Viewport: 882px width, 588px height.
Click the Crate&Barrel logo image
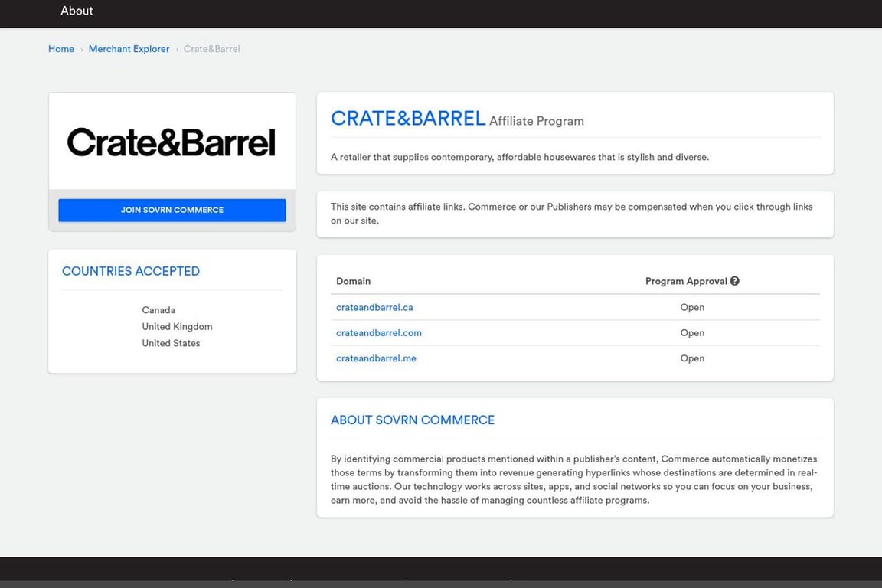pyautogui.click(x=171, y=142)
